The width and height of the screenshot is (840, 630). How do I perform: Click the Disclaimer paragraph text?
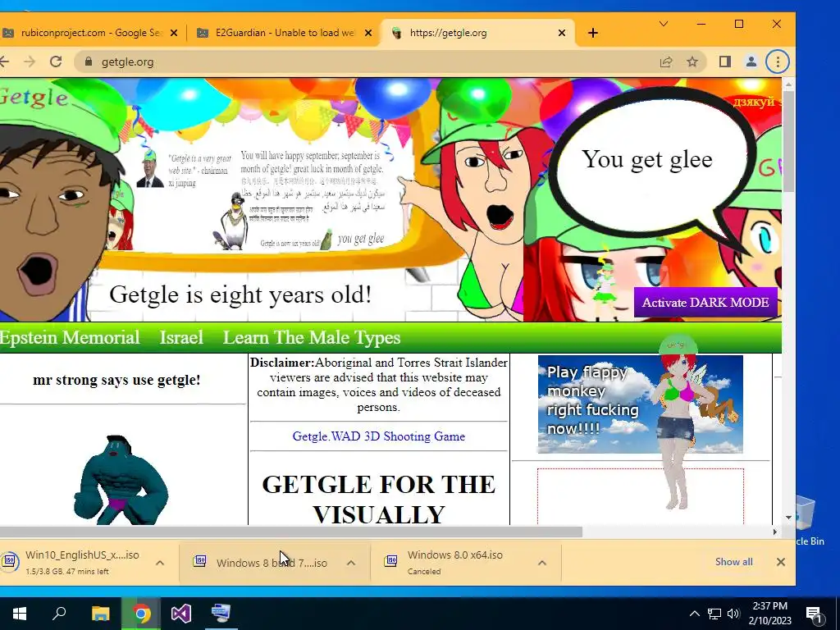[x=378, y=385]
